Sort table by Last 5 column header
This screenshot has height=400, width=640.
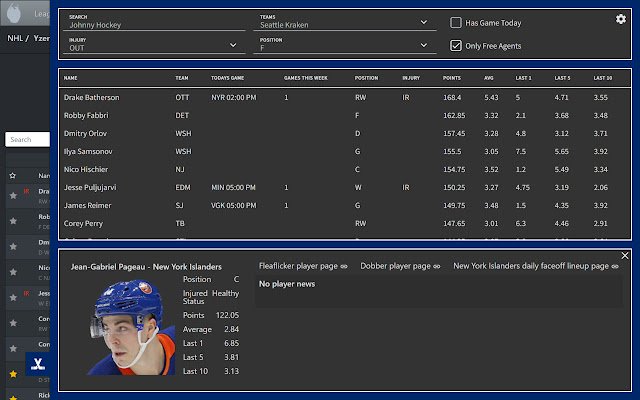562,78
